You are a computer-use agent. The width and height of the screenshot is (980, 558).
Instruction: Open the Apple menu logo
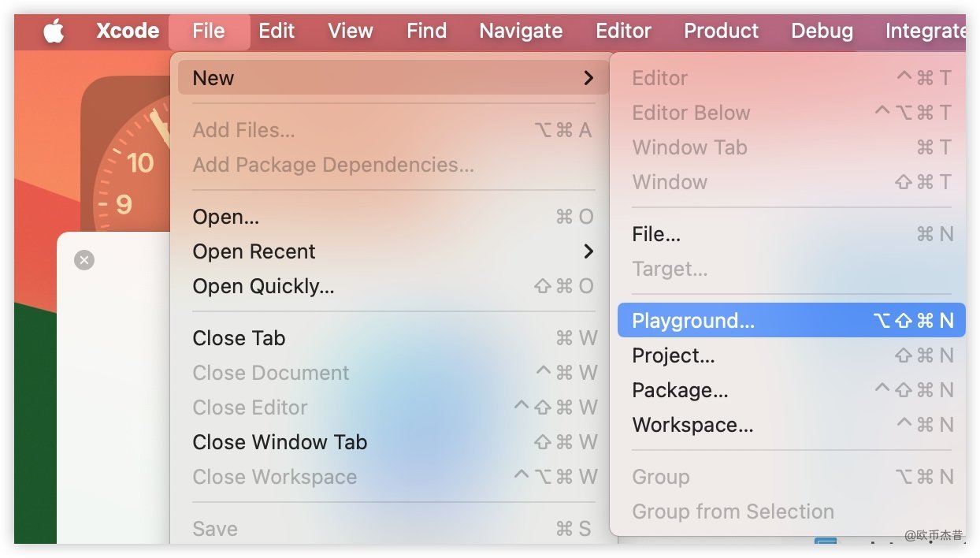point(54,31)
